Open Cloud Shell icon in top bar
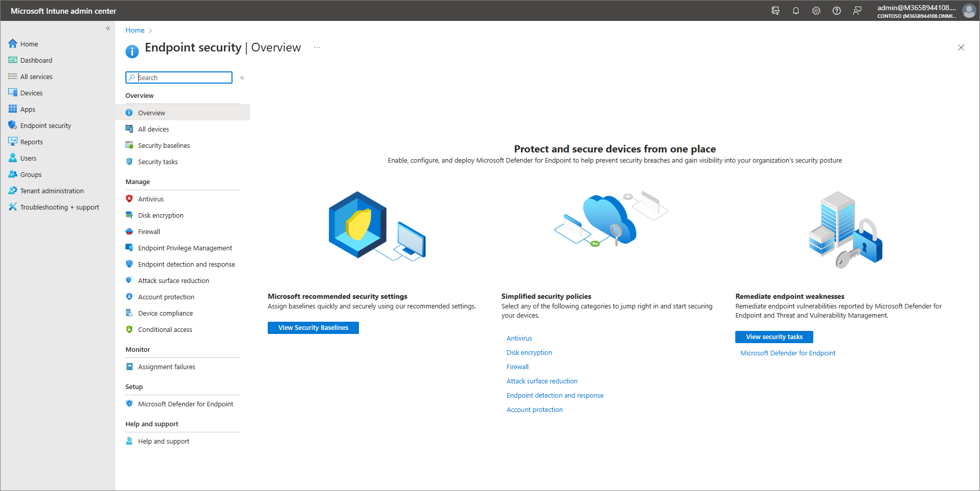This screenshot has width=980, height=491. (776, 11)
